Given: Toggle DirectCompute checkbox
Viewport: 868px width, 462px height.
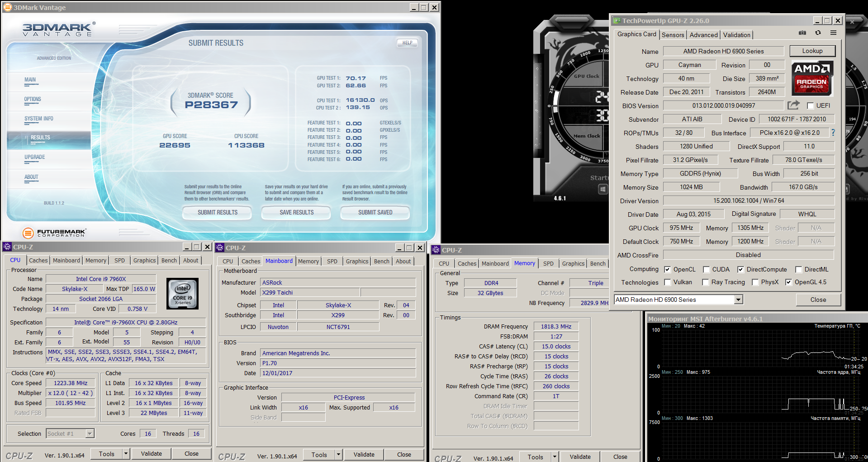Looking at the screenshot, I should 740,269.
